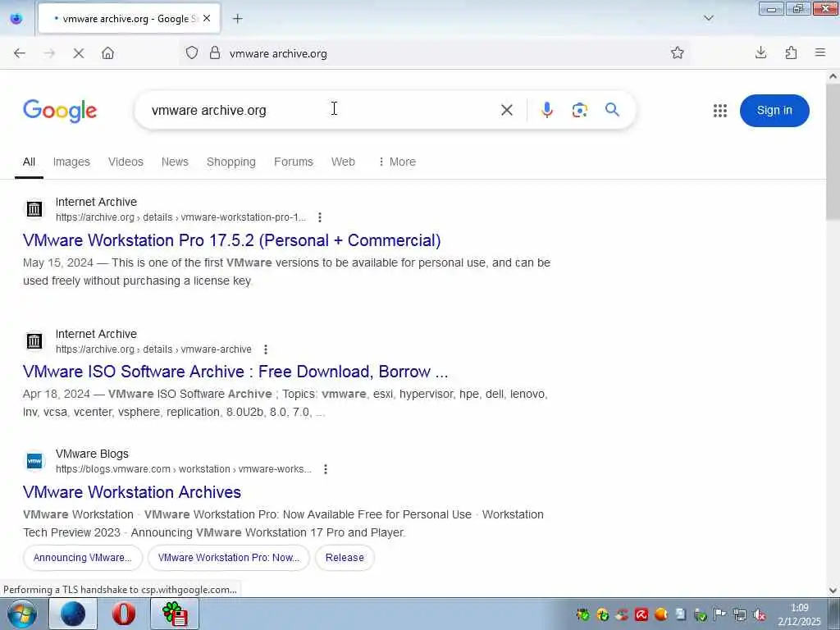Screen dimensions: 840x630
Task: Open the VMware Workstation Archives result
Action: pos(132,492)
